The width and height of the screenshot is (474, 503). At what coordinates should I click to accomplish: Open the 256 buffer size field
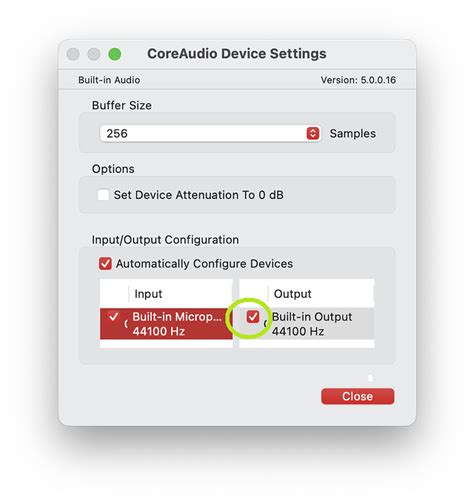click(x=210, y=133)
